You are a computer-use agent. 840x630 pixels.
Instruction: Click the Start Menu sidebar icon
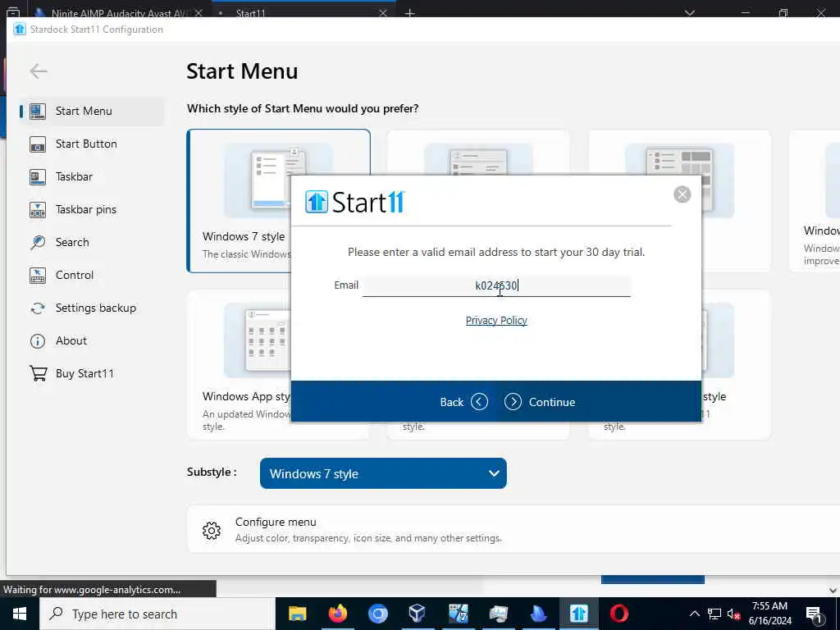38,111
